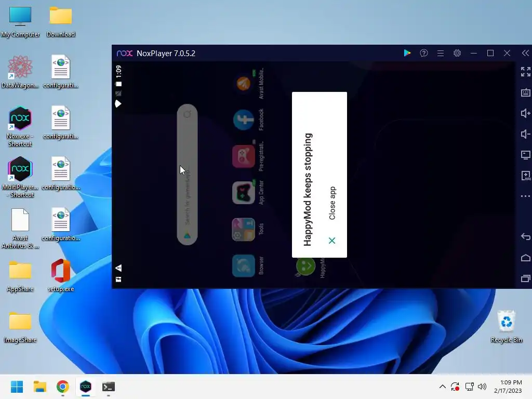The image size is (532, 399).
Task: Open the HappyMod app icon in emulator
Action: coord(305,267)
